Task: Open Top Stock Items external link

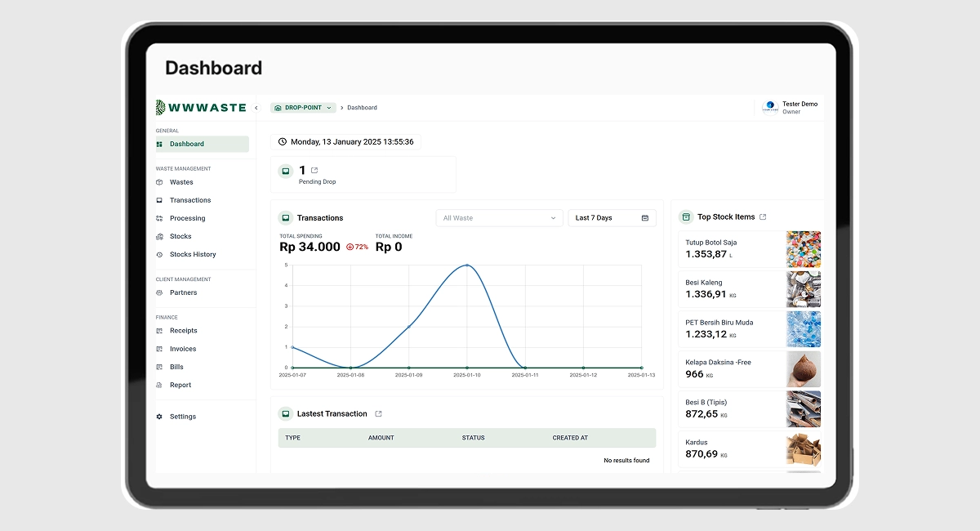Action: pos(762,216)
